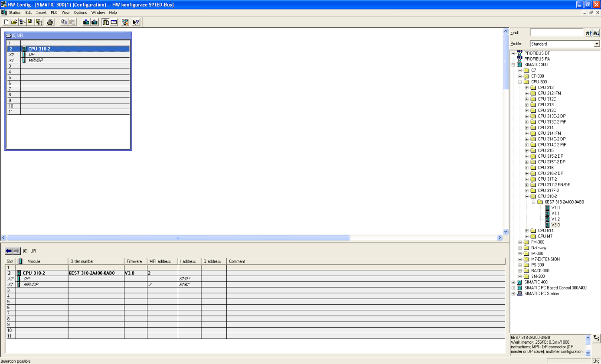The width and height of the screenshot is (601, 364).
Task: Open the Station menu
Action: tap(15, 13)
